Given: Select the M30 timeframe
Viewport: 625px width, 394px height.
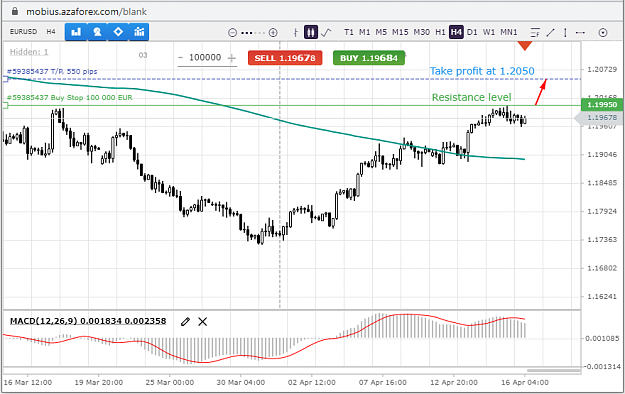Looking at the screenshot, I should (421, 32).
